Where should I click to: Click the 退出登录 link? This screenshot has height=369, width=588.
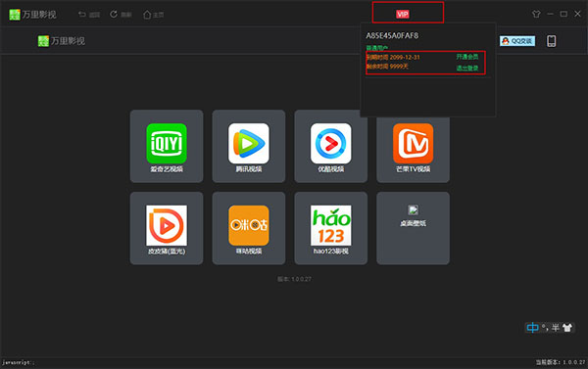click(466, 68)
